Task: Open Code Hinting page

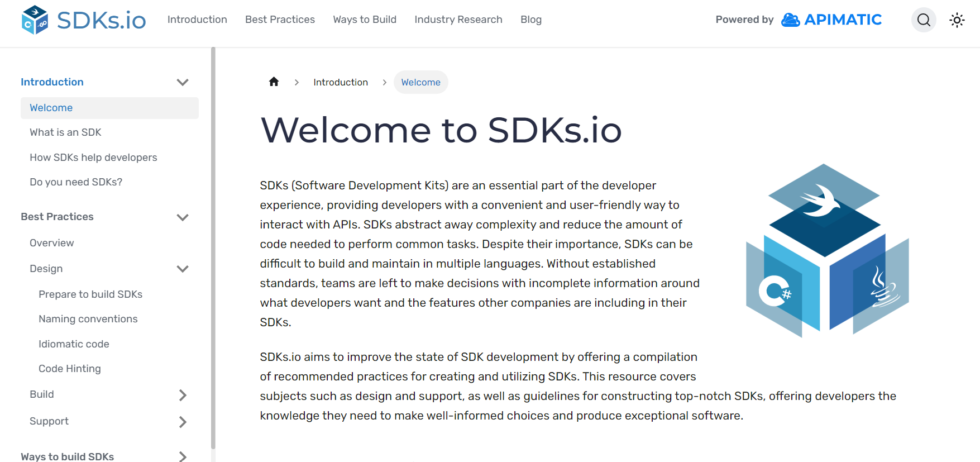Action: point(70,369)
